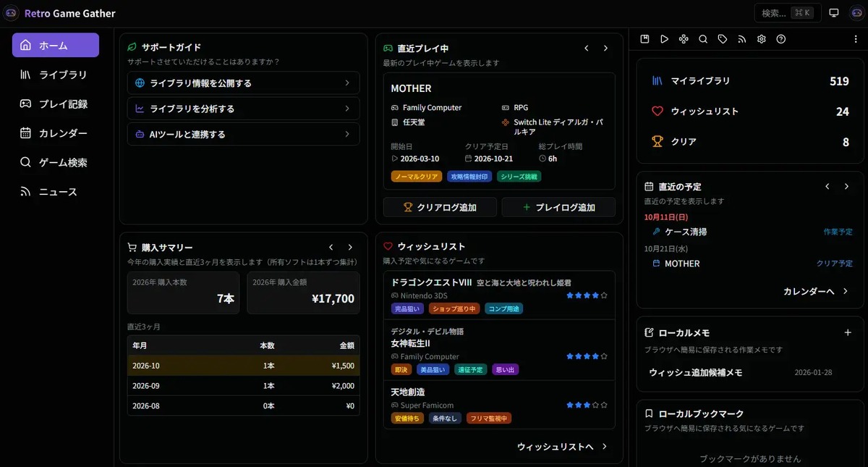Viewport: 868px width, 467px height.
Task: Click the leaf icon beside サポートガイド
Action: point(132,47)
